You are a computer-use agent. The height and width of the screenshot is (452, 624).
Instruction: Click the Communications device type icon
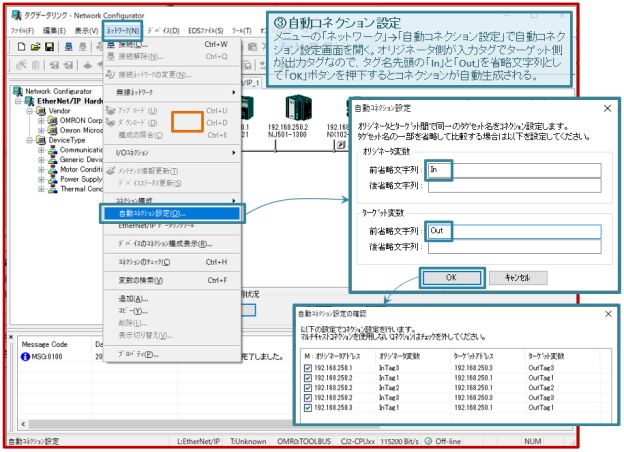53,150
